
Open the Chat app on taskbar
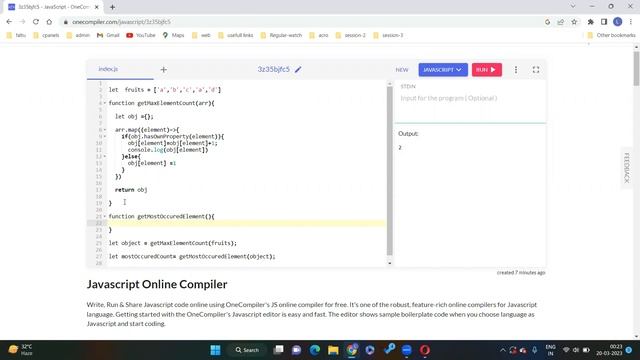pyautogui.click(x=297, y=350)
